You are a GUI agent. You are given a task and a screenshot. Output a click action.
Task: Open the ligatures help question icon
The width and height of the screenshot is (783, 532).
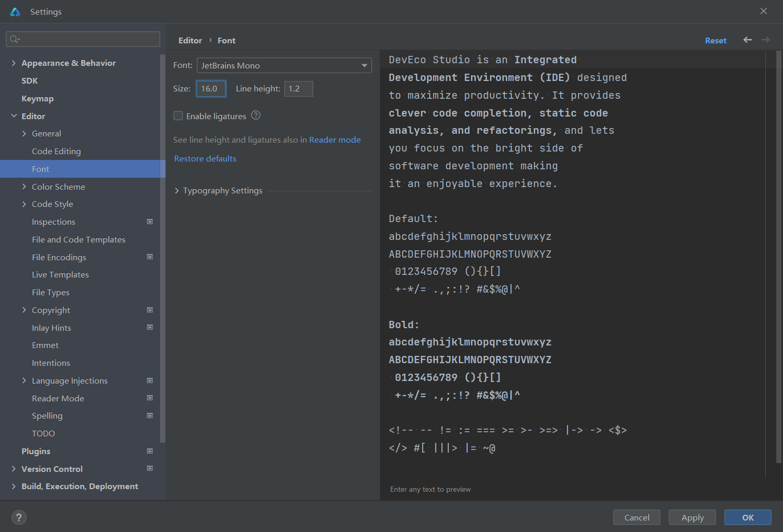point(256,115)
